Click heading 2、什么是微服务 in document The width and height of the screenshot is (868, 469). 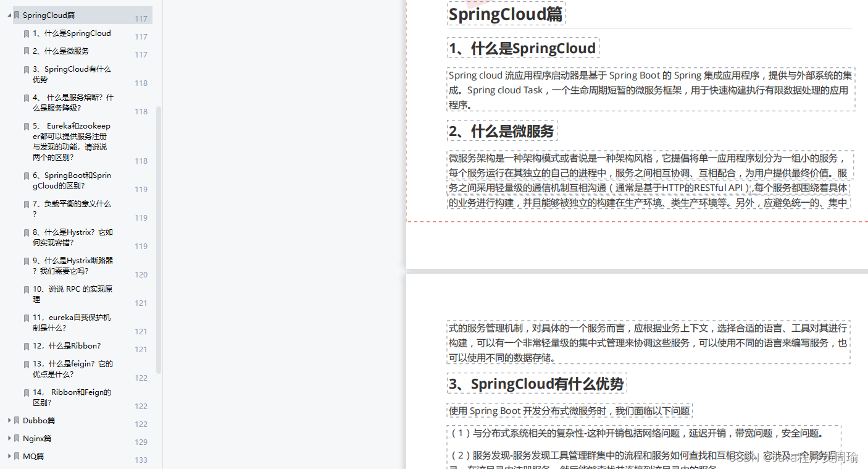click(x=502, y=131)
